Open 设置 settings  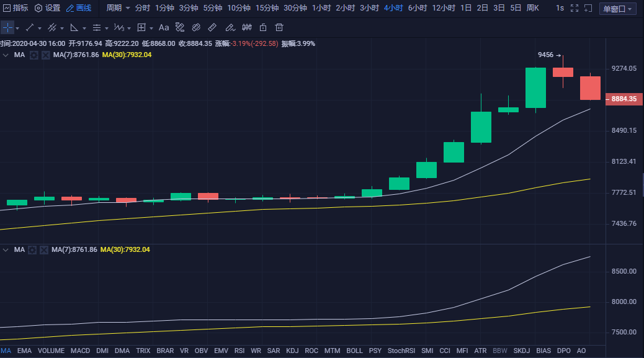[47, 8]
